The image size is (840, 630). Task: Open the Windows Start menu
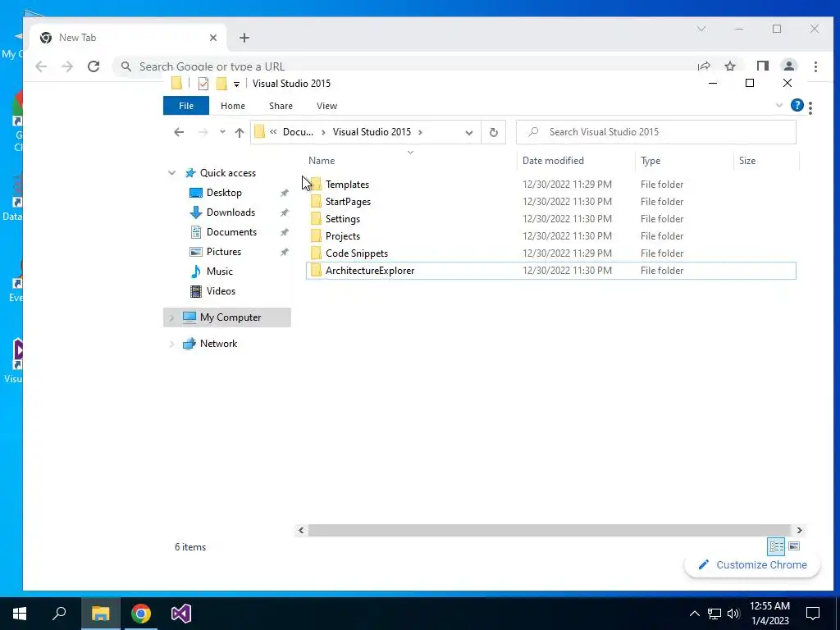click(x=20, y=614)
